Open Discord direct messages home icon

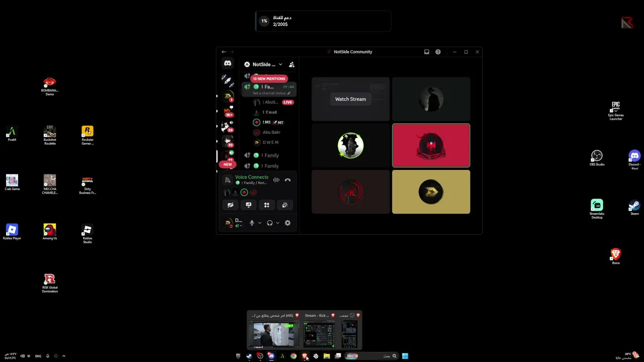[227, 64]
